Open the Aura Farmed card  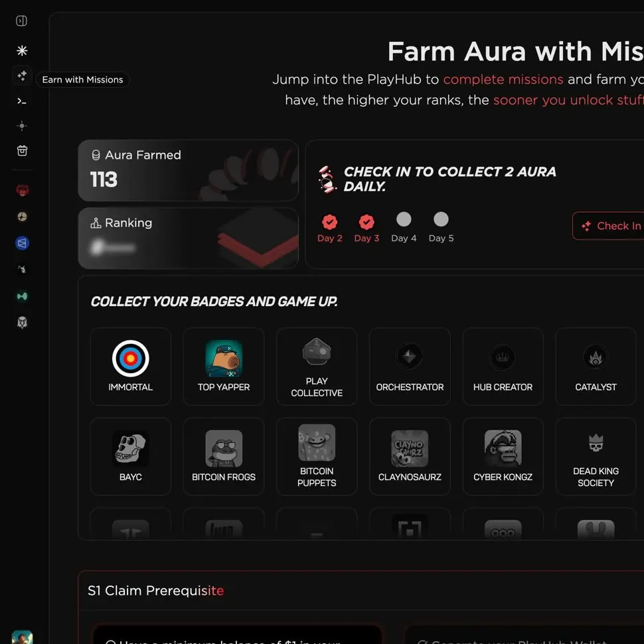[188, 171]
